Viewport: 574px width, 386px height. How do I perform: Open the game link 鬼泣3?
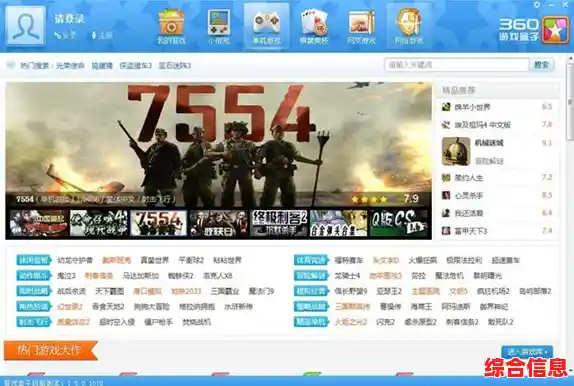[x=66, y=276]
